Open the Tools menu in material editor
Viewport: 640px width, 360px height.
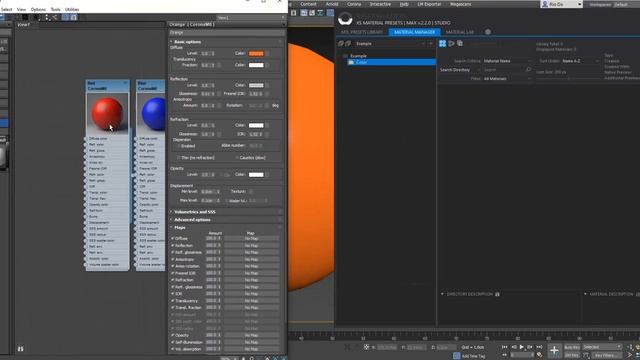(55, 9)
